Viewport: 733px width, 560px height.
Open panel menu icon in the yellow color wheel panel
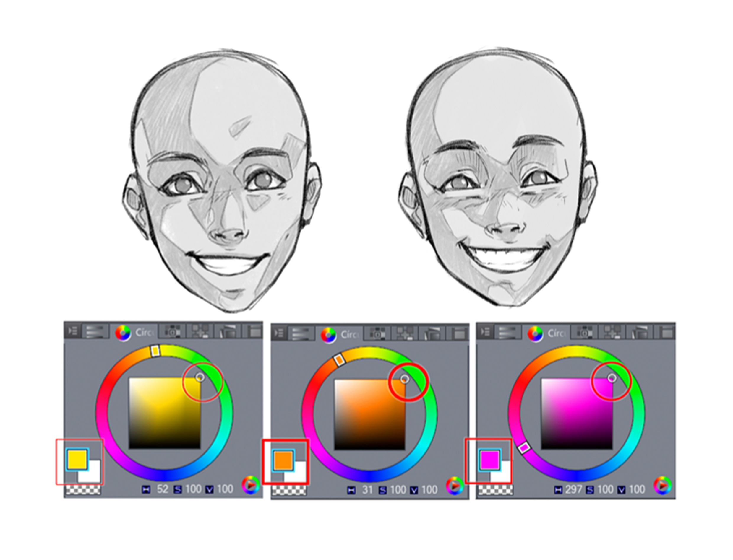72,330
